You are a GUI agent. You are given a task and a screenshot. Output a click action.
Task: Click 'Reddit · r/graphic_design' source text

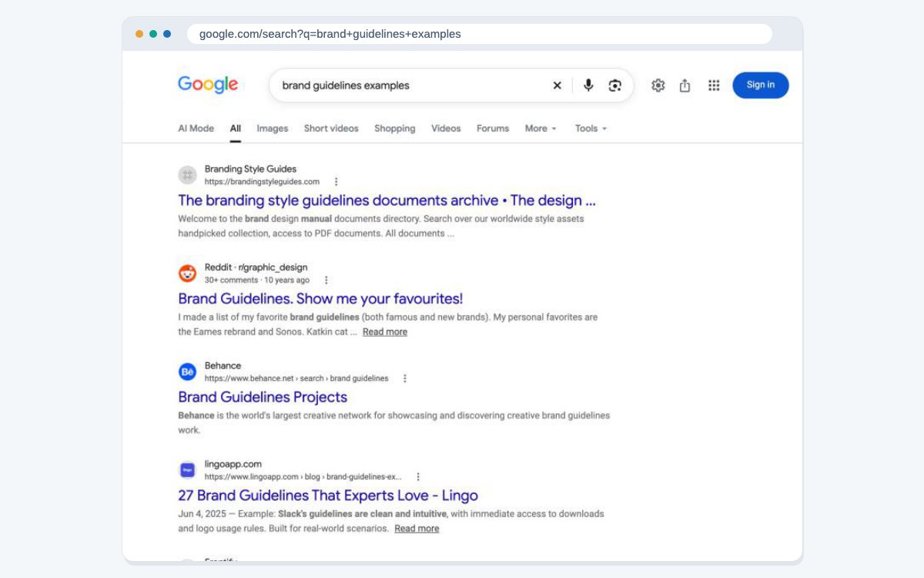click(x=256, y=267)
